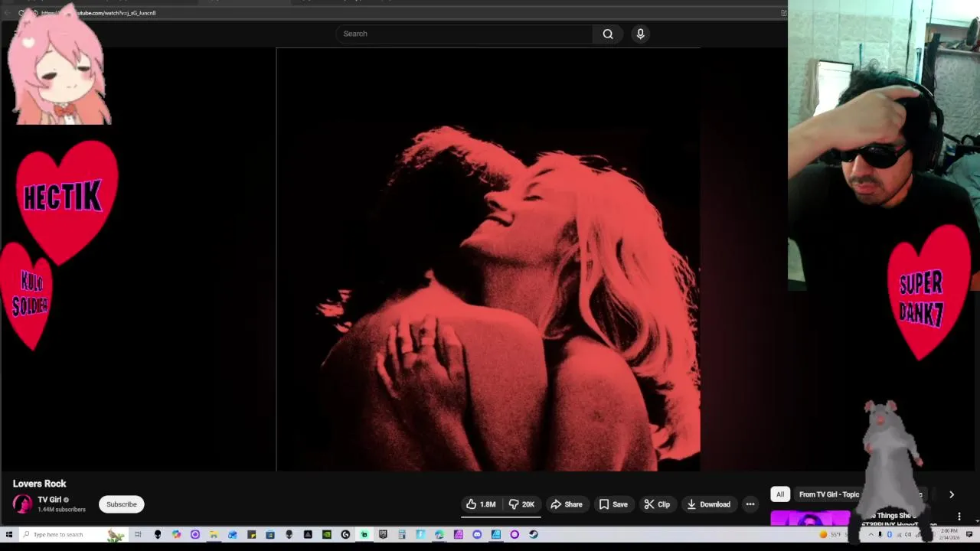Switch to Microsoft Edge in the taskbar
This screenshot has height=551, width=980.
pos(439,534)
